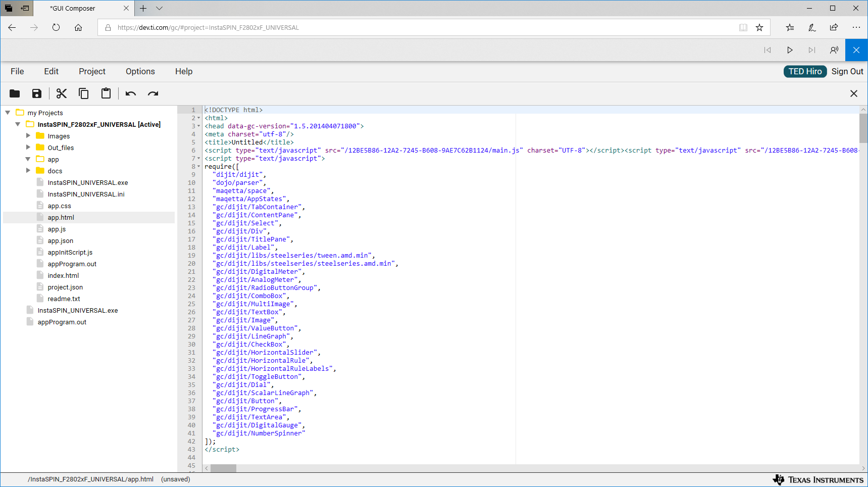Open the Options menu
The height and width of the screenshot is (487, 868).
click(x=140, y=71)
